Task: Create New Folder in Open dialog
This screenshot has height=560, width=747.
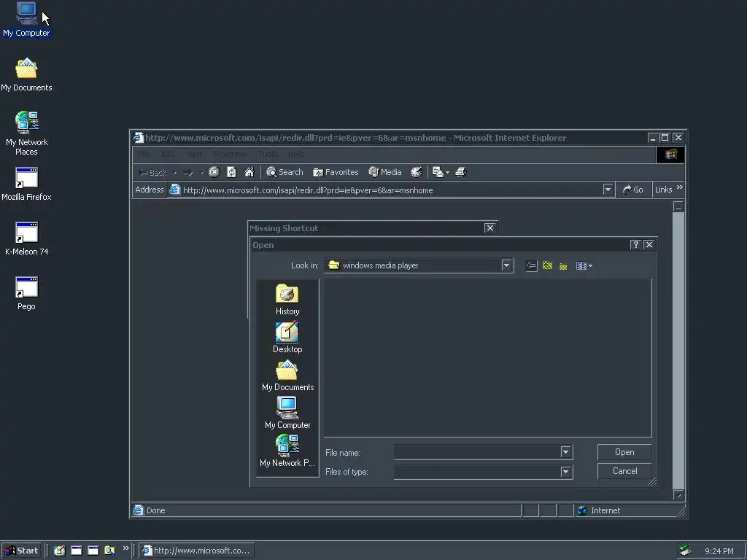Action: click(x=564, y=265)
